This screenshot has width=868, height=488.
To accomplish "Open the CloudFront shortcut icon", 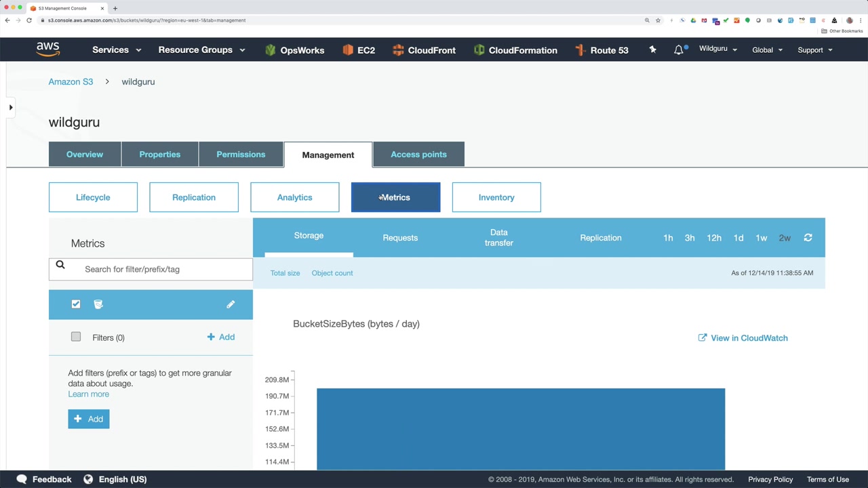I will [x=398, y=50].
